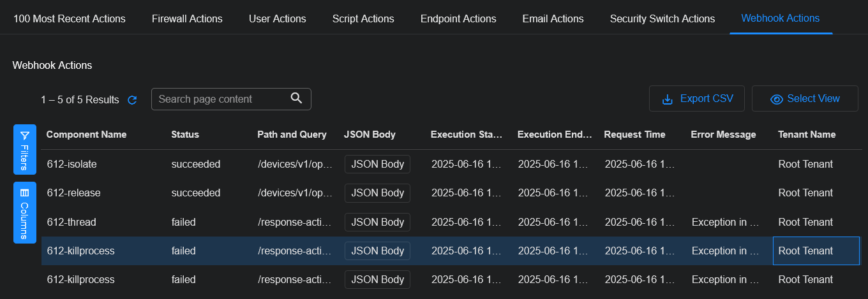Viewport: 868px width, 299px height.
Task: Select the 612-release table row
Action: pyautogui.click(x=73, y=193)
